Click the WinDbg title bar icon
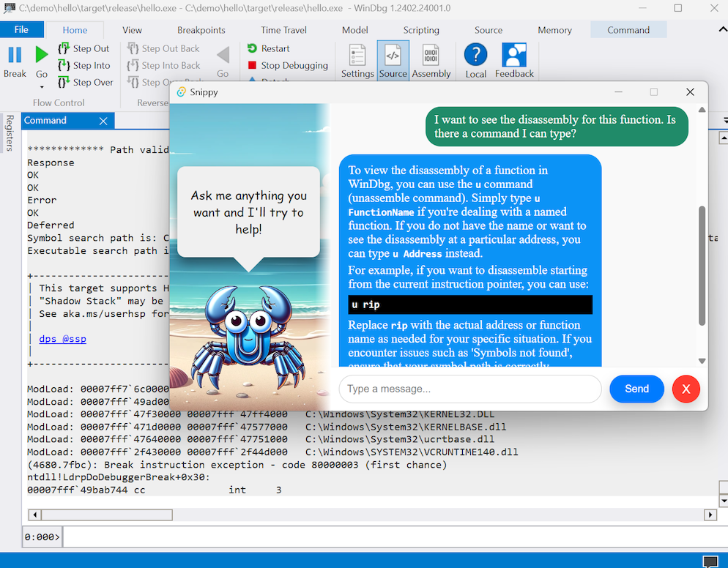 pyautogui.click(x=9, y=8)
